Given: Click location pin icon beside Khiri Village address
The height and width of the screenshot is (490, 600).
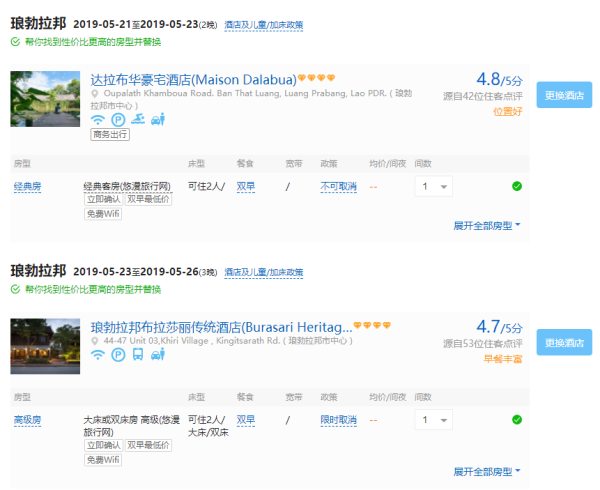Looking at the screenshot, I should point(95,341).
